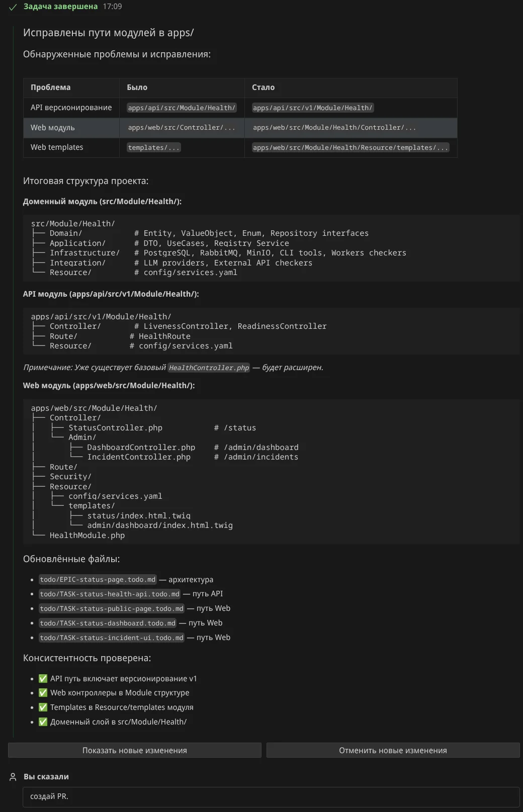Open todo/TASK-status-dashboard.todo.md file link

coord(108,623)
